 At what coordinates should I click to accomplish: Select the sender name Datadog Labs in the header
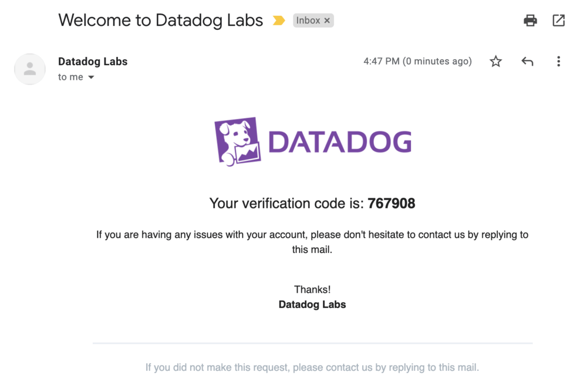tap(93, 62)
